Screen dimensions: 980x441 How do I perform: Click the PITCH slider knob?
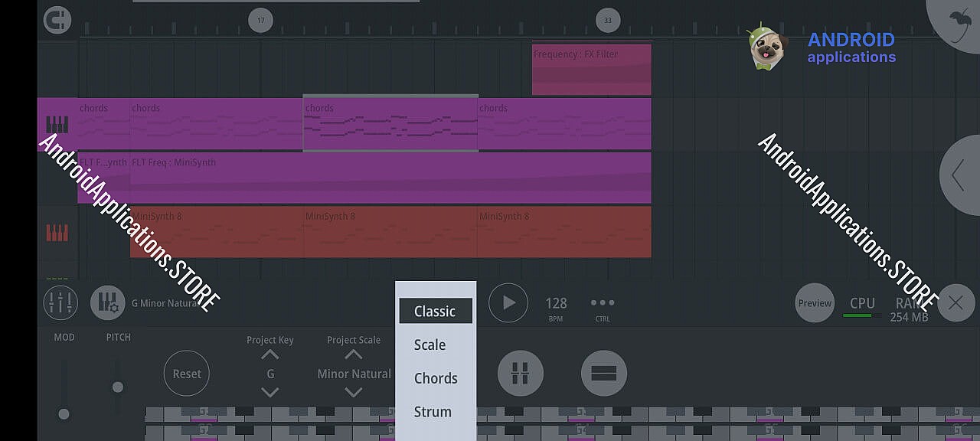(x=118, y=387)
